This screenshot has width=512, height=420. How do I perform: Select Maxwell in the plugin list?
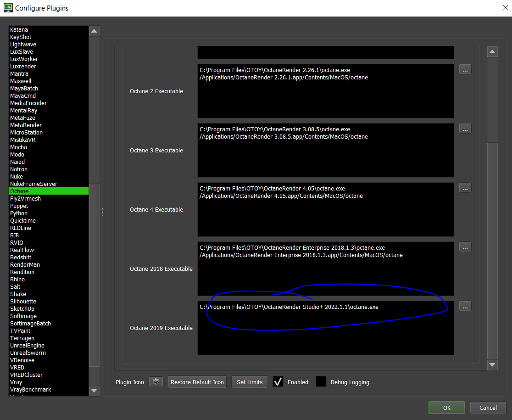(x=48, y=81)
